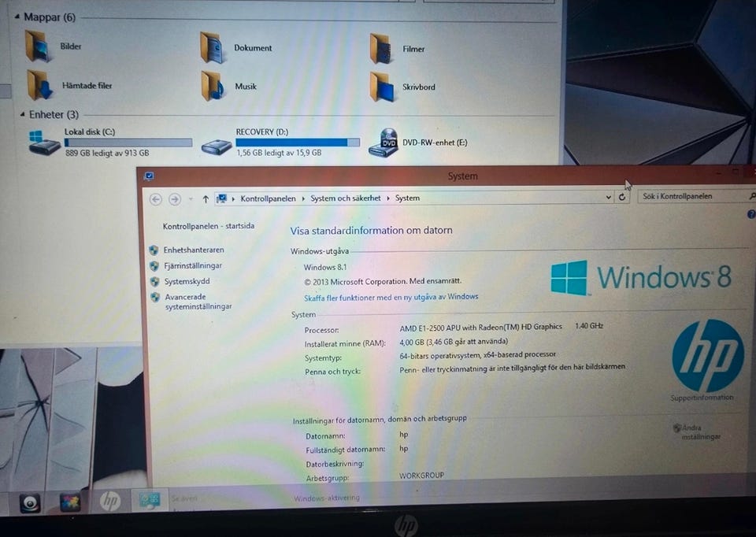Expand the arrow after System och säkerhet
756x537 pixels.
[388, 198]
